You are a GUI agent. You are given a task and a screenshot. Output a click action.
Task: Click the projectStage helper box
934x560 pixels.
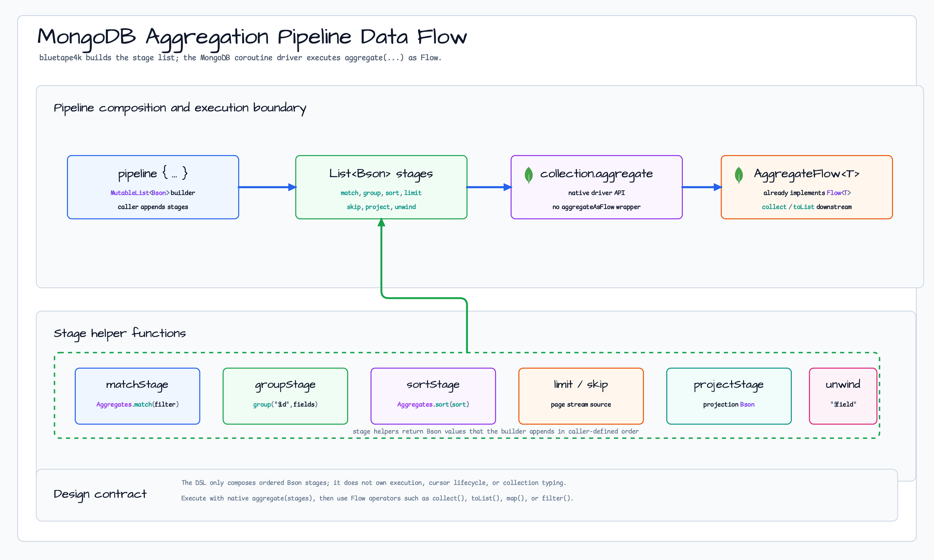729,396
